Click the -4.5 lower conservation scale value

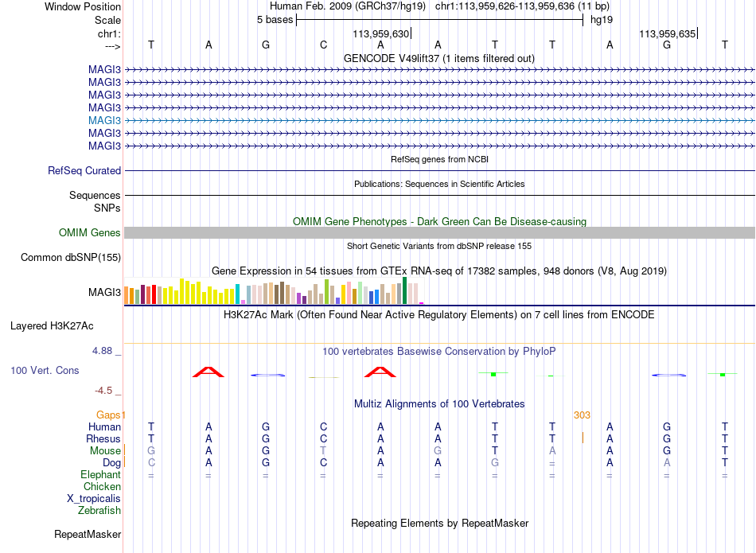(x=103, y=391)
